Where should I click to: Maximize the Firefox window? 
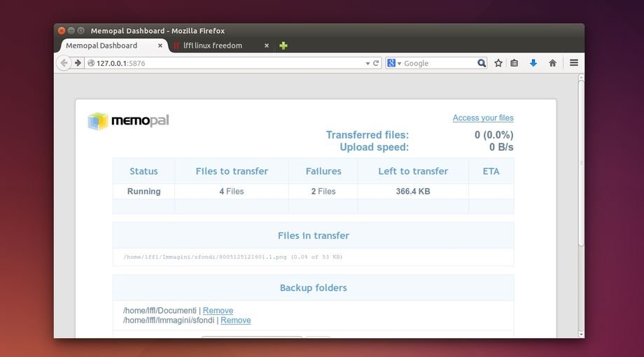(x=81, y=30)
